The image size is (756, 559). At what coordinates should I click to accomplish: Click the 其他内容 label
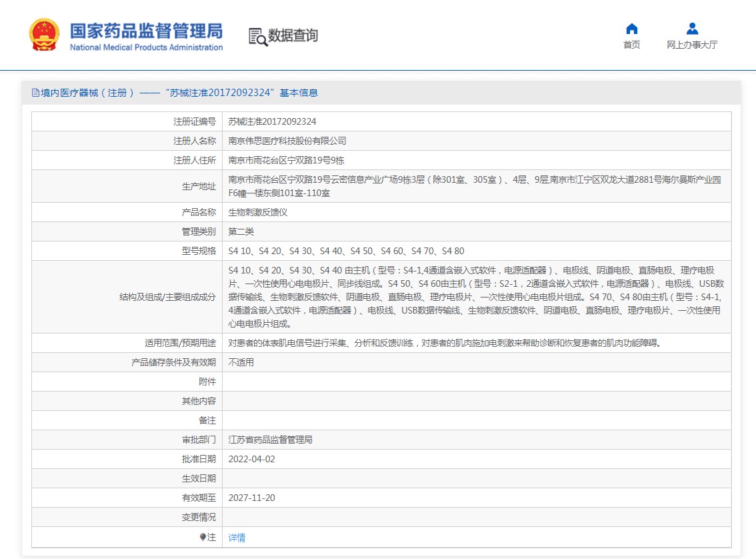point(199,401)
